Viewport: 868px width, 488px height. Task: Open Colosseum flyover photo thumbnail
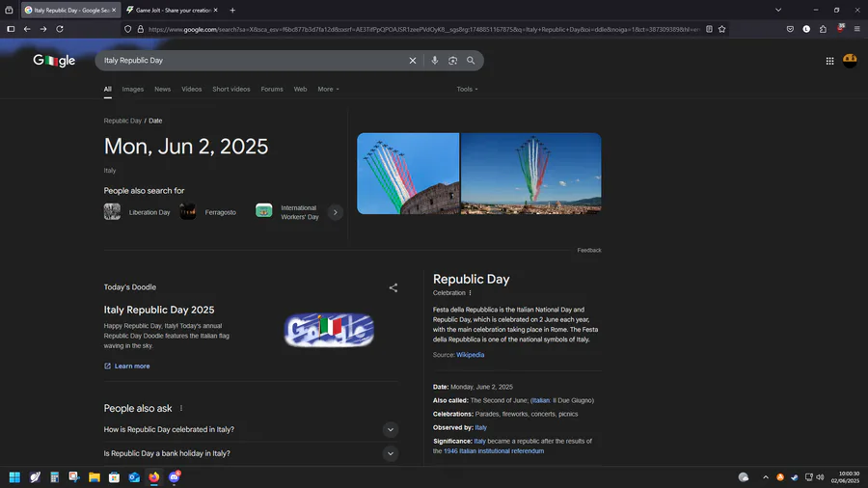408,174
